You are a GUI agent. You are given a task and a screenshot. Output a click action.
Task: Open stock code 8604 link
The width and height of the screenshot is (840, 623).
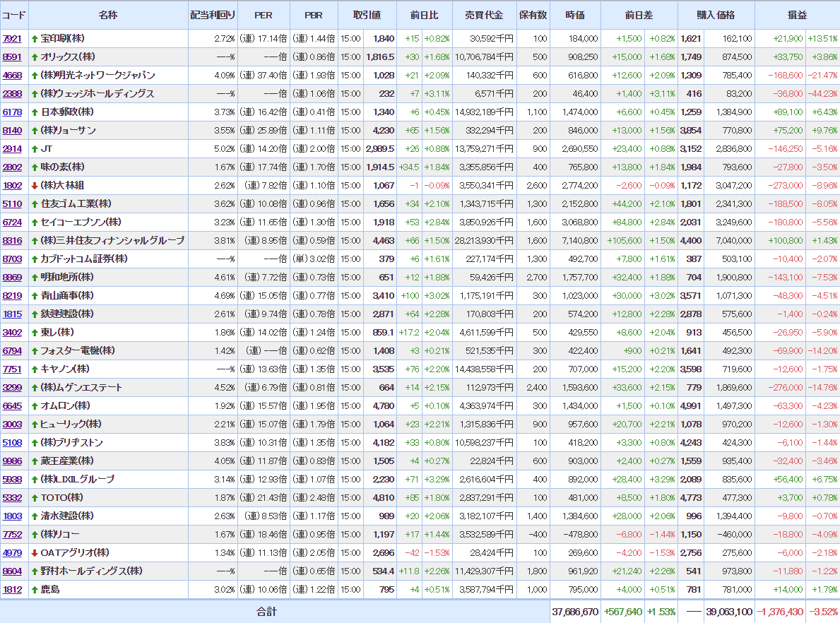pyautogui.click(x=12, y=571)
